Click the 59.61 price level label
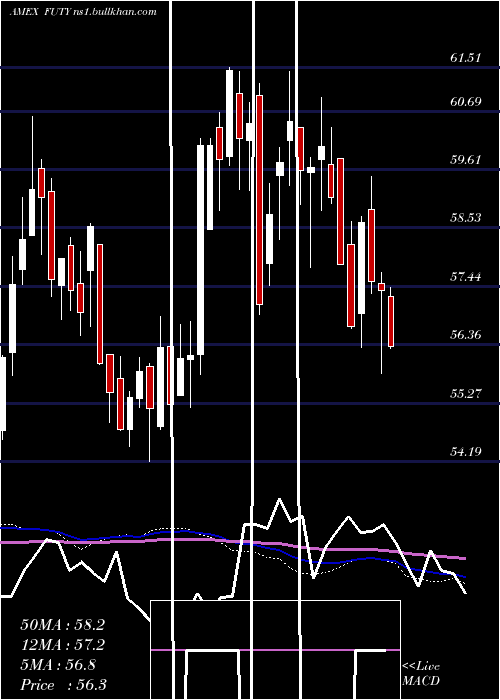 pos(466,159)
